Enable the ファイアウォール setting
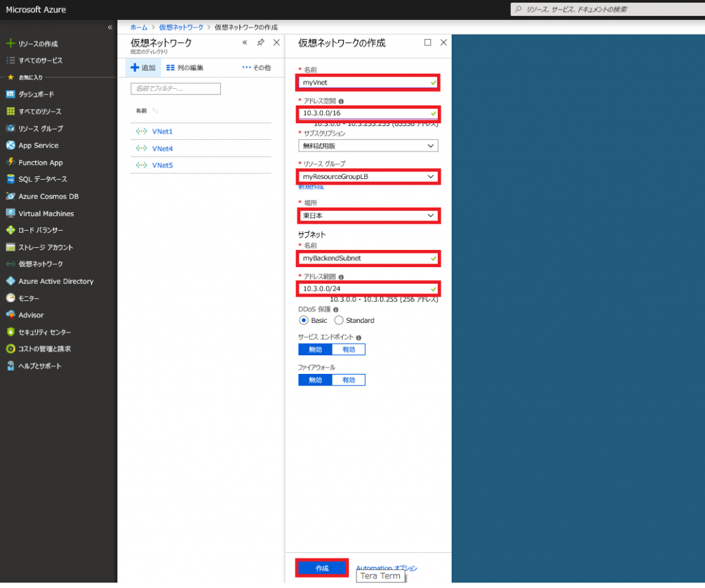The height and width of the screenshot is (588, 705). (348, 379)
